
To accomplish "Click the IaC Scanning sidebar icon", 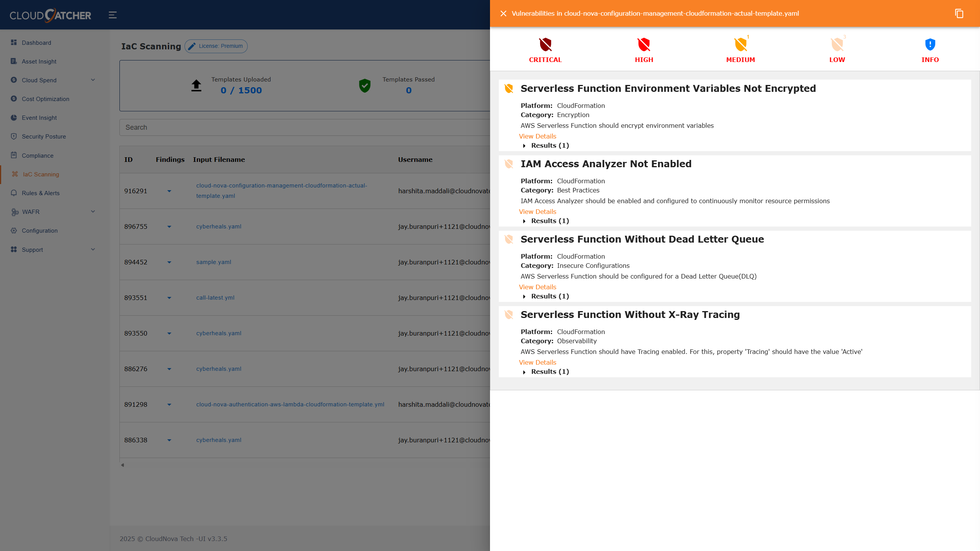I will coord(15,174).
